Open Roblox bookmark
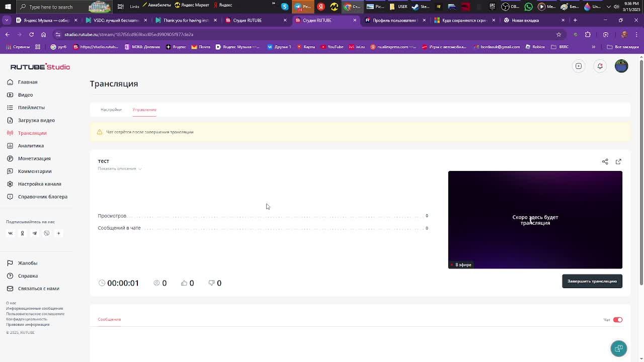The height and width of the screenshot is (362, 644). click(x=535, y=47)
